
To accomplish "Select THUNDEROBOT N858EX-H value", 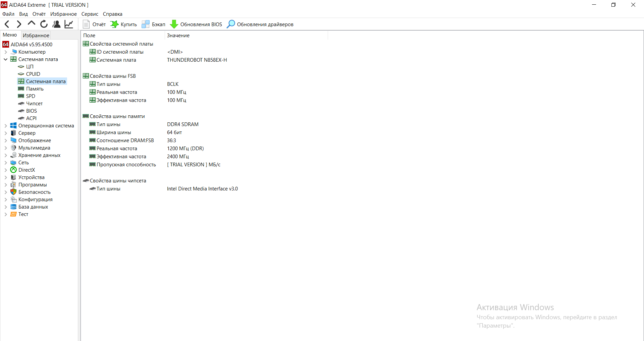I will point(197,60).
